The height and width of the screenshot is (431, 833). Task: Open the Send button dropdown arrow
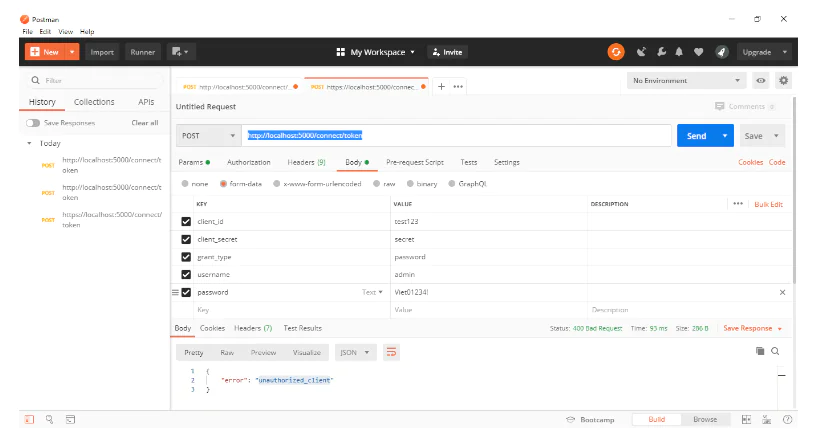pyautogui.click(x=725, y=136)
